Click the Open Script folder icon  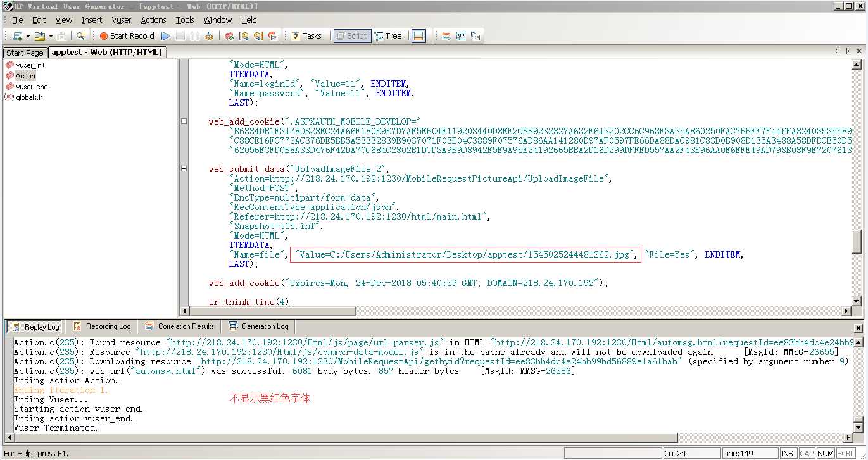click(x=40, y=36)
